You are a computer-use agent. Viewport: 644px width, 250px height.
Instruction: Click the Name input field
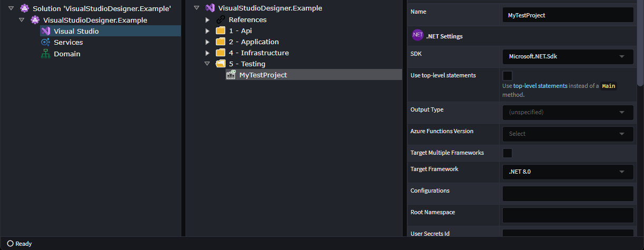(x=568, y=15)
